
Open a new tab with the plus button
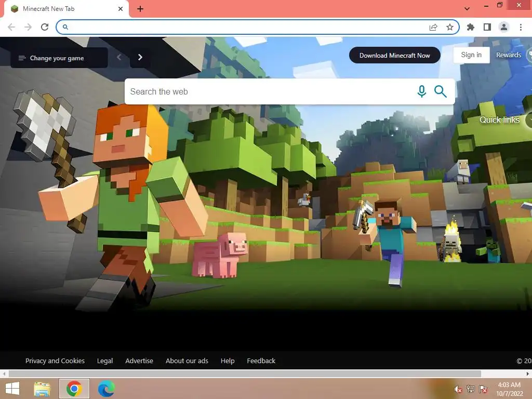pyautogui.click(x=140, y=9)
